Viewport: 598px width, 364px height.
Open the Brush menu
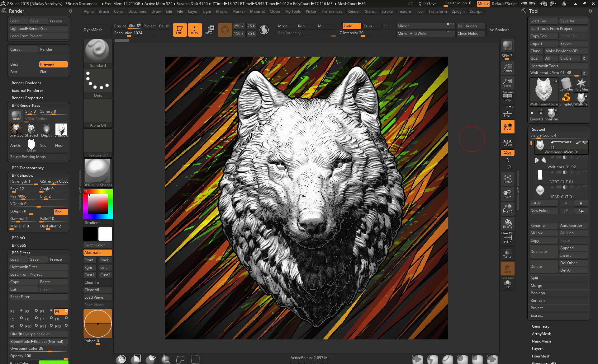tap(104, 12)
